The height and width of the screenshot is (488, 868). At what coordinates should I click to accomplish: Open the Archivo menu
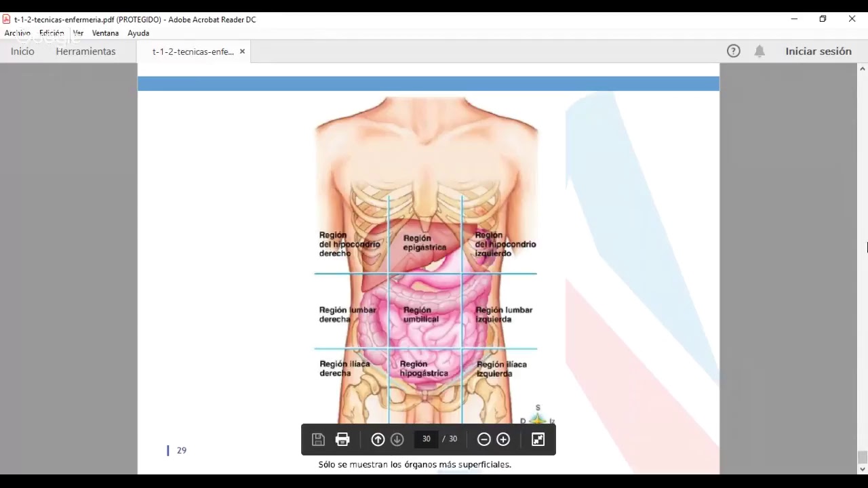tap(18, 33)
